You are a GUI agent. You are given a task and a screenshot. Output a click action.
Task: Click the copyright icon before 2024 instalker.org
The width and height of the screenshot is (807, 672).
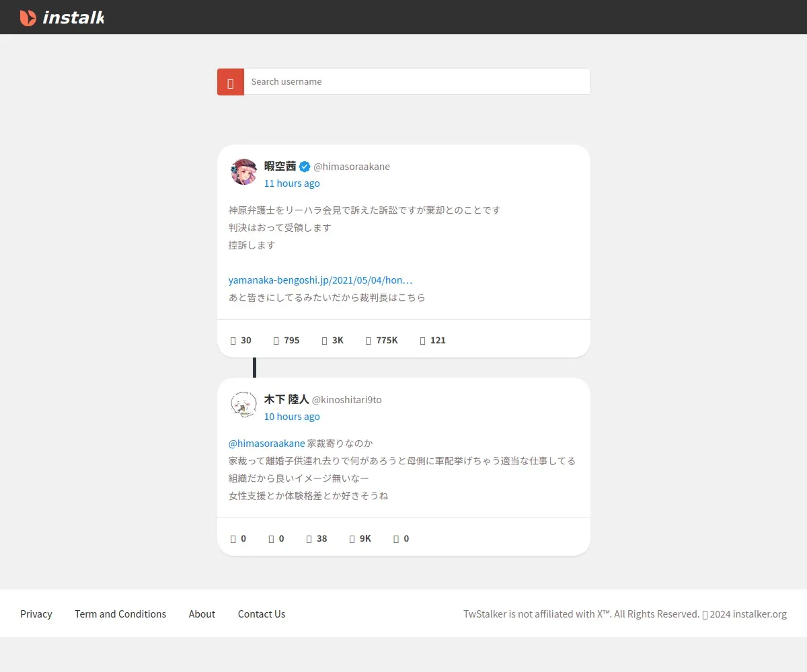tap(705, 614)
